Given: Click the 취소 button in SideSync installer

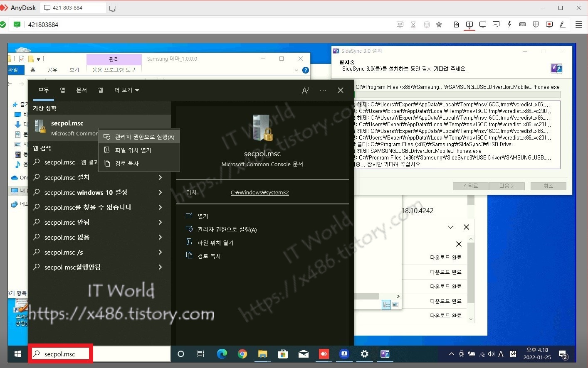Looking at the screenshot, I should [x=548, y=186].
